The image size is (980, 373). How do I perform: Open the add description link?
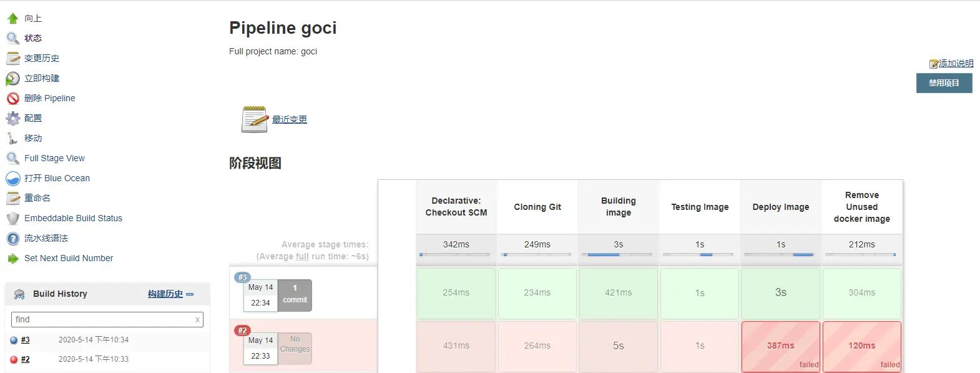(956, 63)
